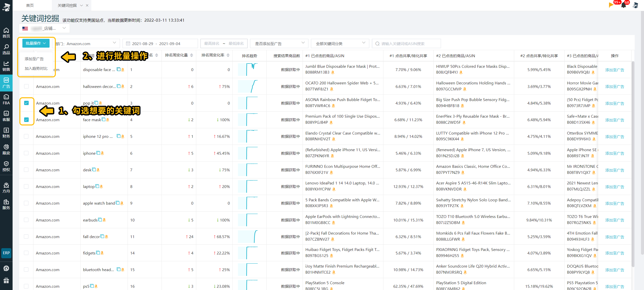Click 添加至广告 for 'halloween decor' row

coord(615,87)
